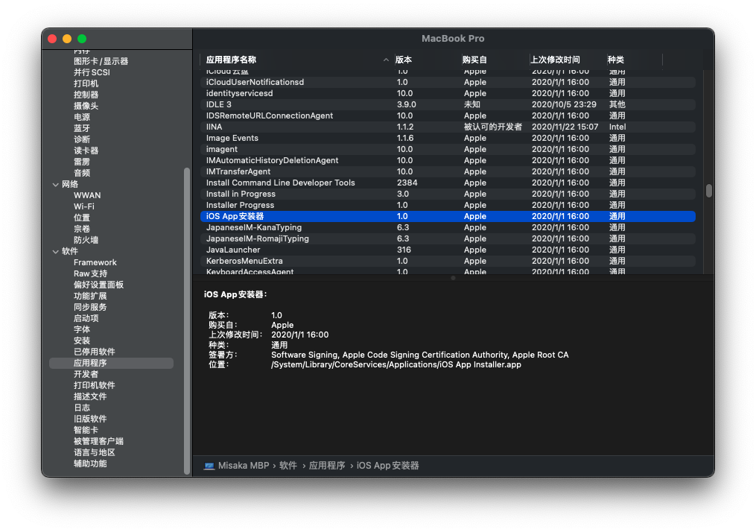This screenshot has width=756, height=532.
Task: Open Wi-Fi under 网络
Action: 84,206
